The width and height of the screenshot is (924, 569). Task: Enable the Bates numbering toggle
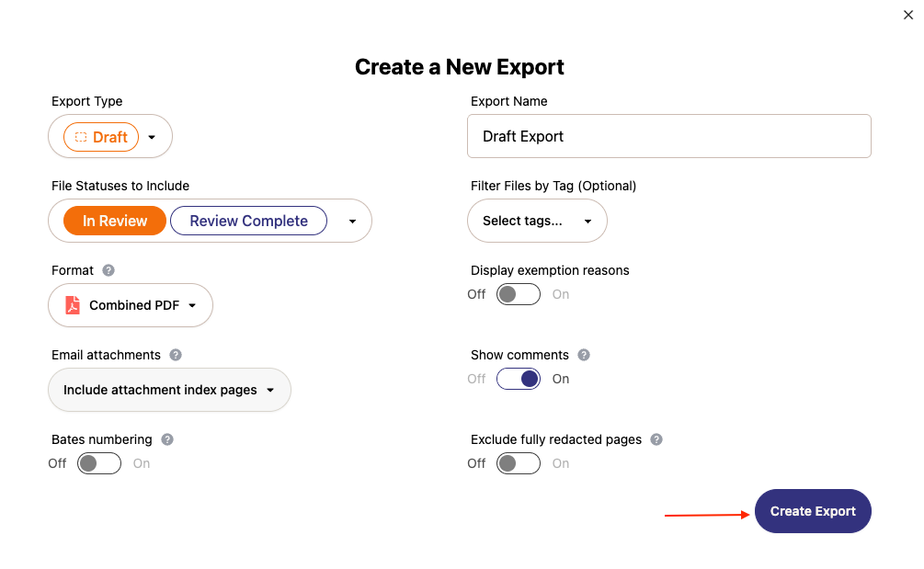coord(99,463)
